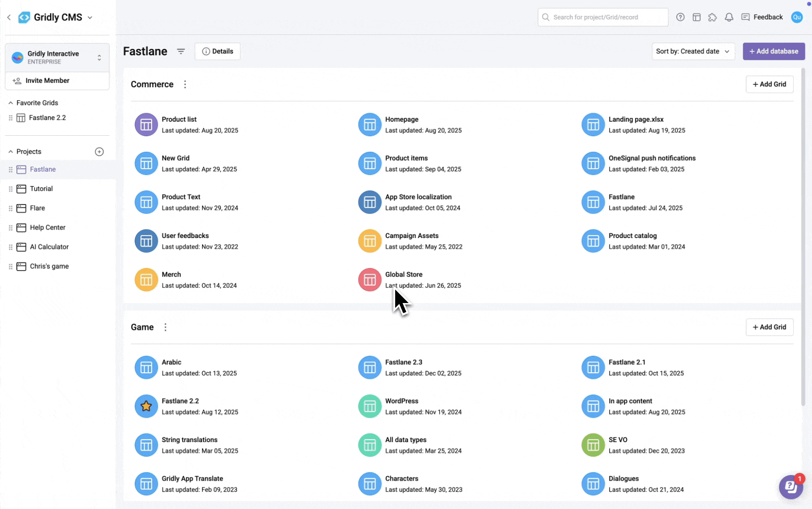812x509 pixels.
Task: Select the Merch database icon
Action: 146,279
